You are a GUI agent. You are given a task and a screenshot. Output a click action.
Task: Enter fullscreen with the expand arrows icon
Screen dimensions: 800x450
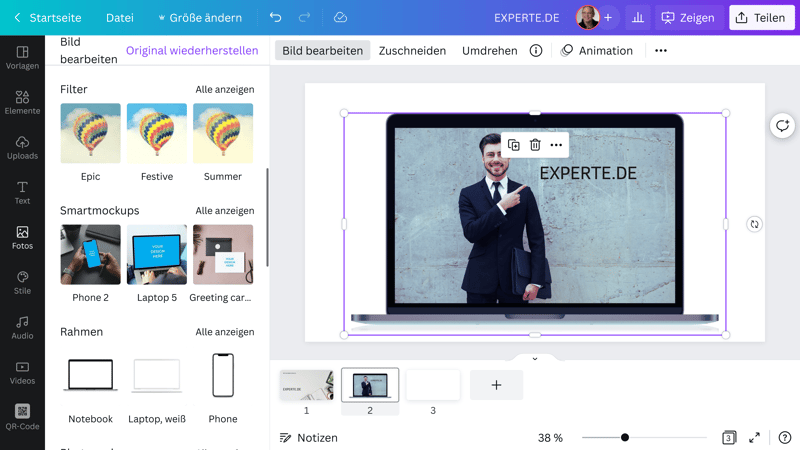pos(755,437)
